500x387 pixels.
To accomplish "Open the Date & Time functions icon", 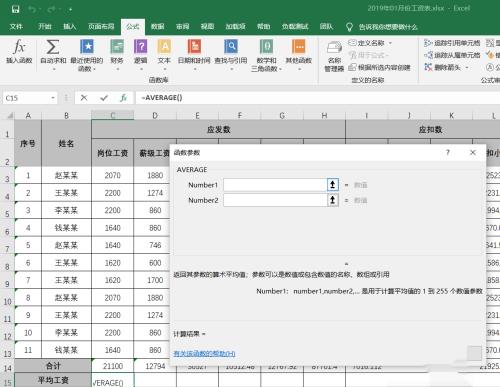I will pyautogui.click(x=194, y=47).
